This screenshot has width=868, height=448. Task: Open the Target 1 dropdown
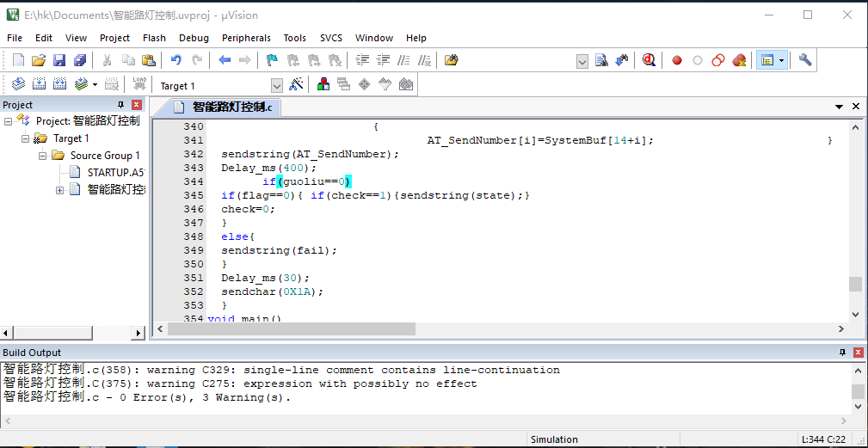(x=276, y=85)
